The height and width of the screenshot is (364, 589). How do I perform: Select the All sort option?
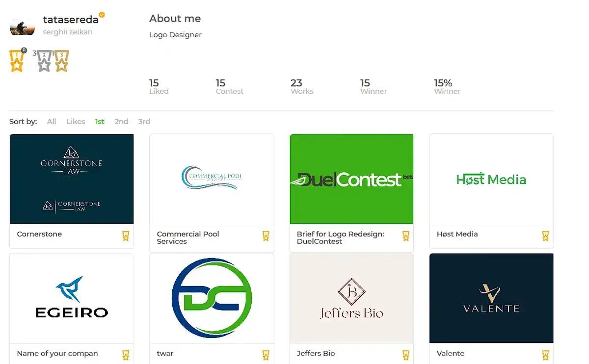click(x=52, y=121)
